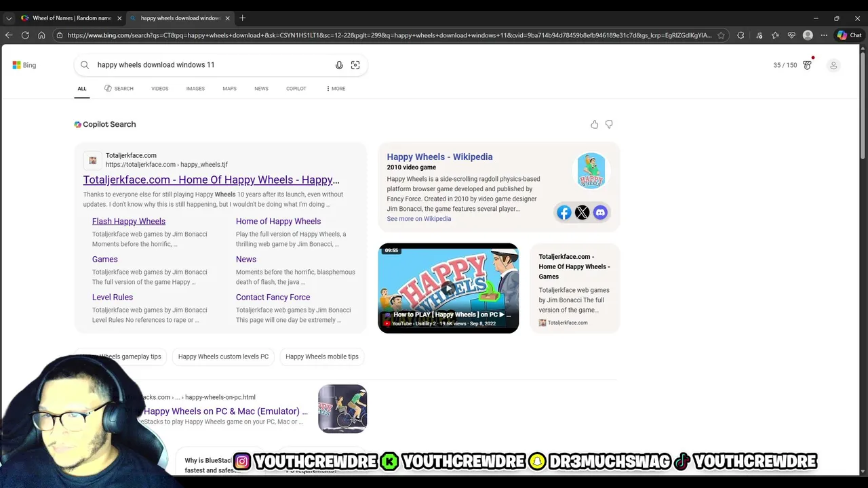Open the Bing Rewards medal icon
Viewport: 868px width, 488px height.
808,65
